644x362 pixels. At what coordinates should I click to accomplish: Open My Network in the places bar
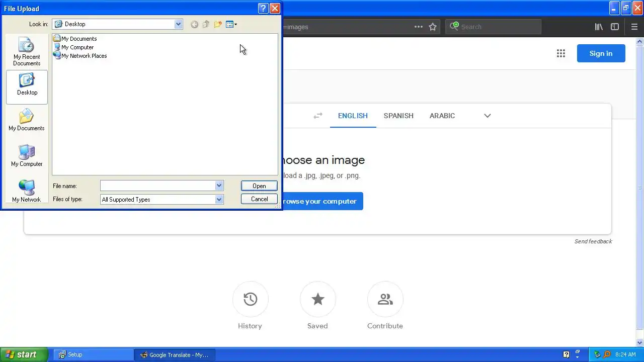coord(27,192)
